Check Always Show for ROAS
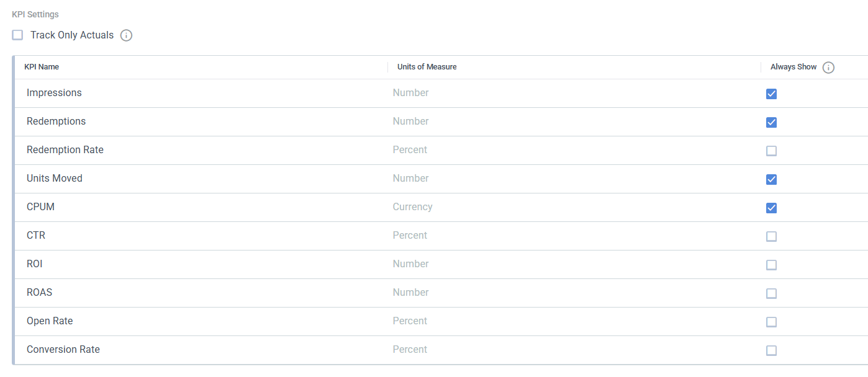This screenshot has height=377, width=868. (x=771, y=293)
